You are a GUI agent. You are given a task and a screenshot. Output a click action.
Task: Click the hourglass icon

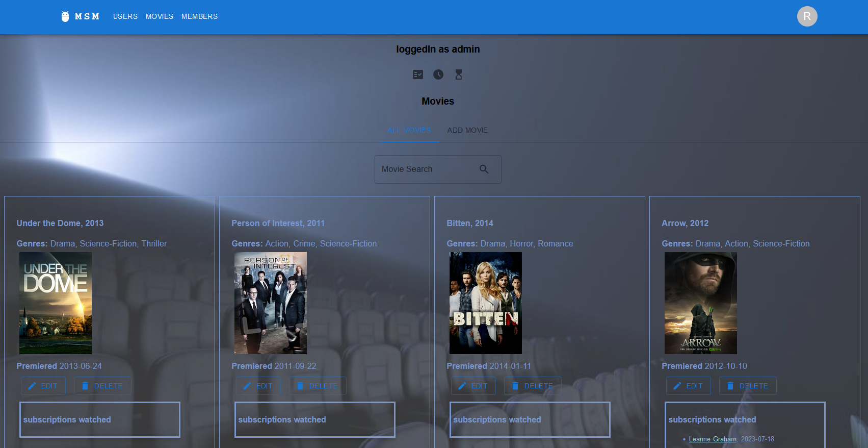click(x=459, y=74)
